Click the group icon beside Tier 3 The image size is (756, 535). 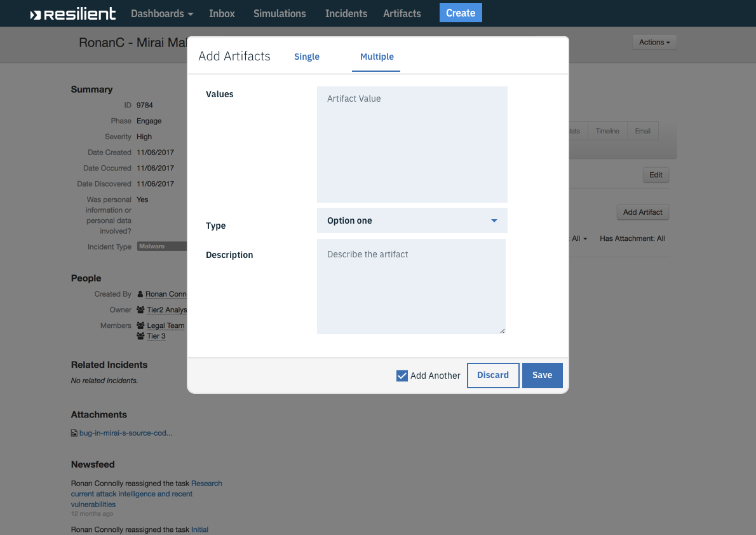tap(140, 335)
